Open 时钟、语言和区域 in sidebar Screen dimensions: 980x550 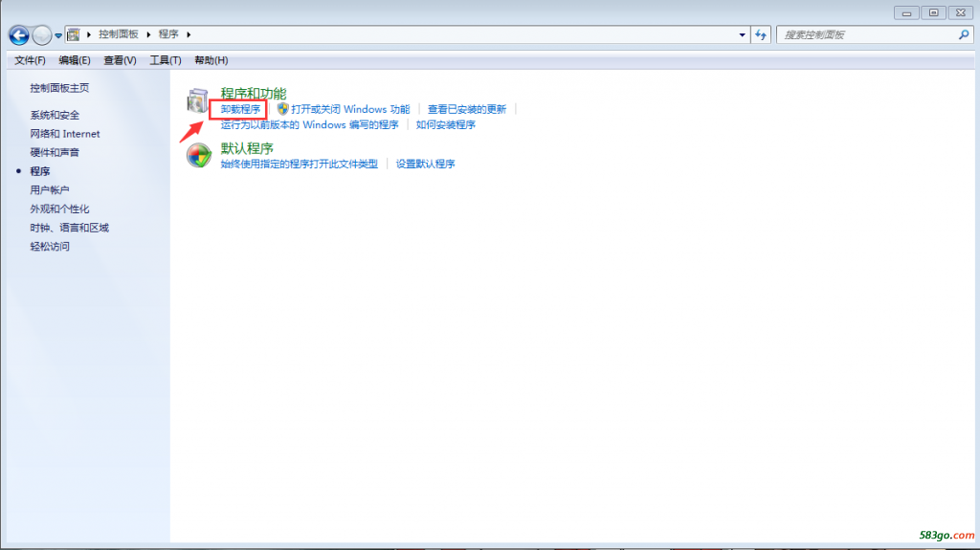pos(69,228)
